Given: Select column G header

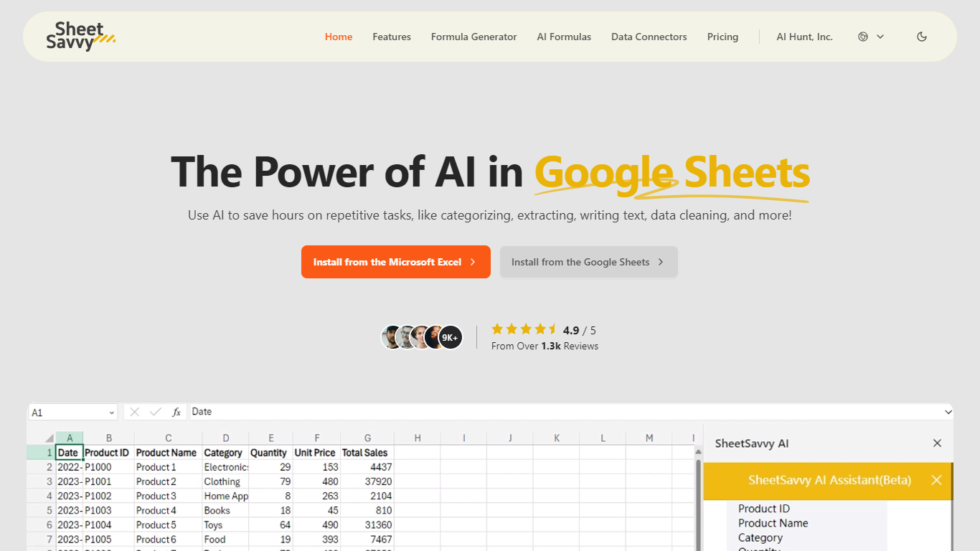Looking at the screenshot, I should click(367, 438).
